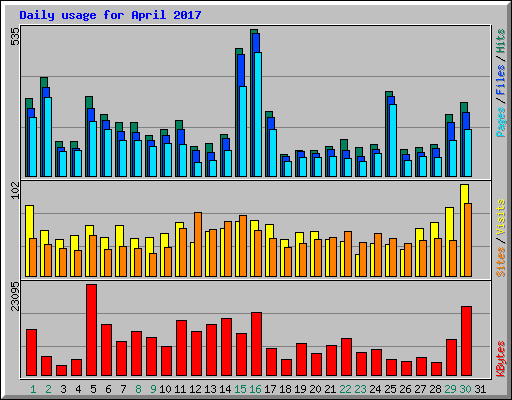Click day label 31 on the axis
512x400 pixels.
[x=480, y=389]
